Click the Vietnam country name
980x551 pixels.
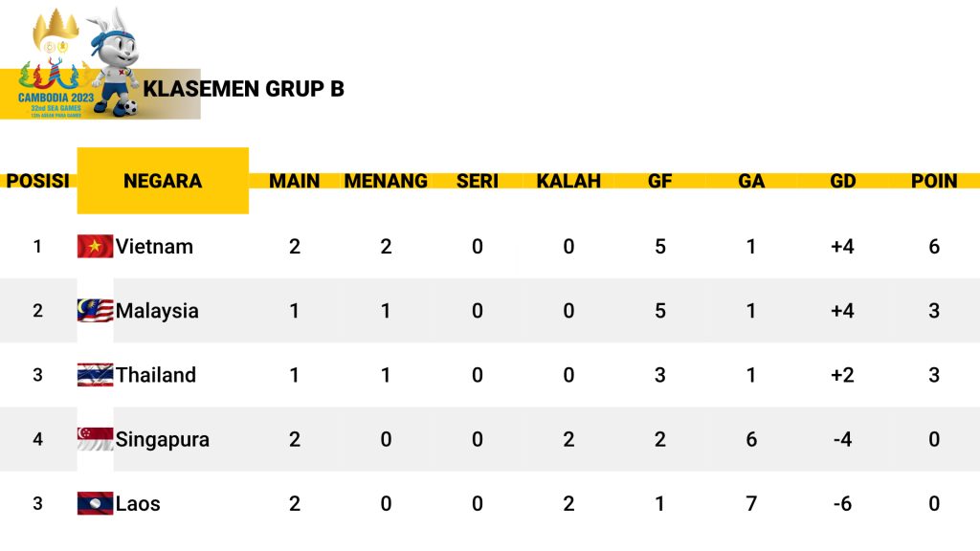[x=154, y=246]
